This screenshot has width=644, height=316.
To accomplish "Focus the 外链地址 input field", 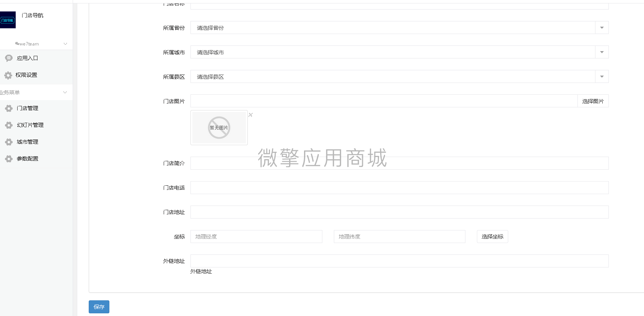I will [400, 261].
